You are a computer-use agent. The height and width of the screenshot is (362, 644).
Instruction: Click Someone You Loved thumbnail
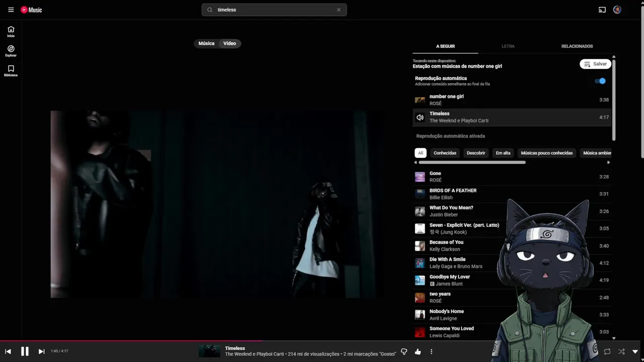pos(420,332)
